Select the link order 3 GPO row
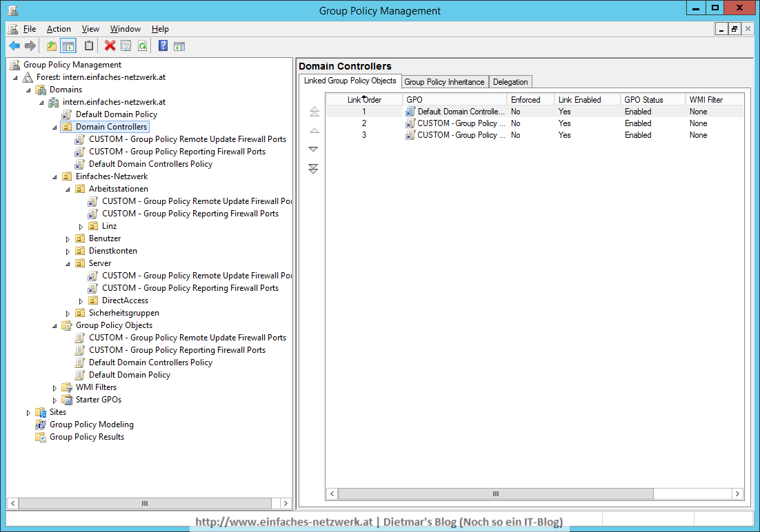Screen dimensions: 760x532 click(x=534, y=135)
